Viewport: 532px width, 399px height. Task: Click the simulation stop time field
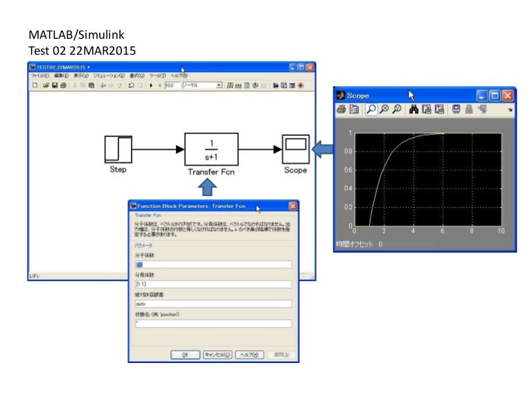coord(170,85)
